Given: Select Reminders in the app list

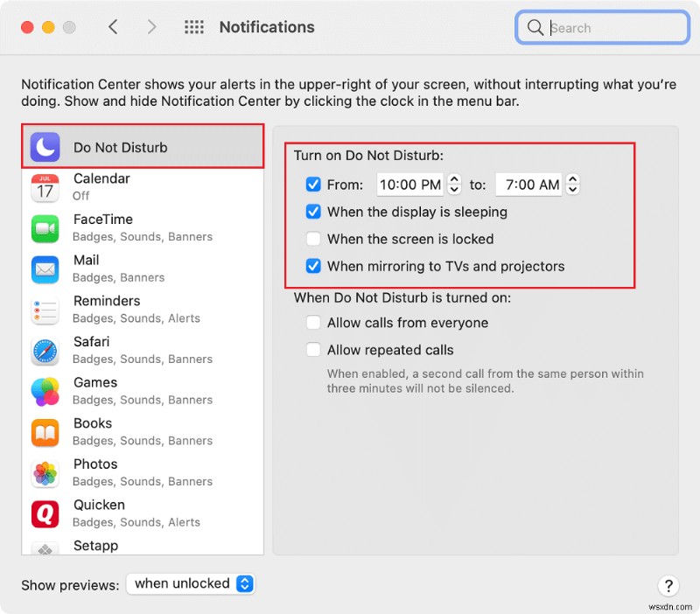Looking at the screenshot, I should pyautogui.click(x=143, y=310).
